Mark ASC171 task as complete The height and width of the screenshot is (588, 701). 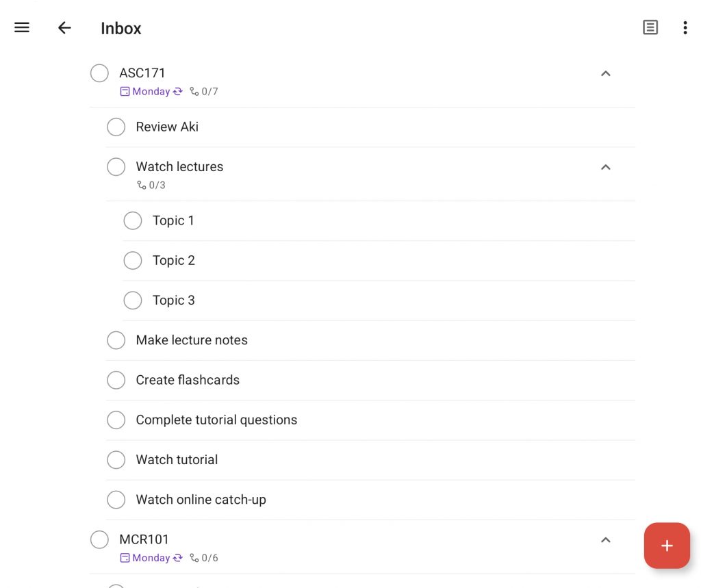point(99,73)
